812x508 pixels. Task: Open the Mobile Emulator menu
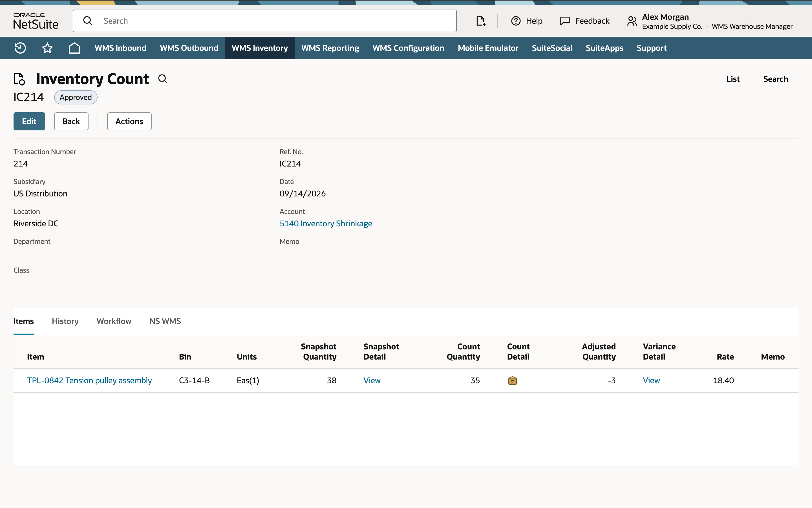tap(488, 48)
